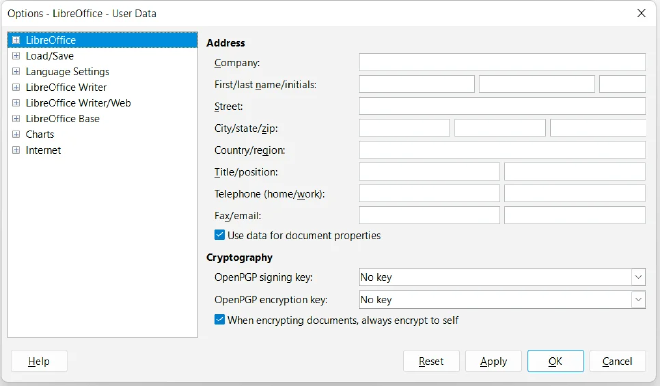Click the Cancel button
Viewport: 660px width, 386px height.
coord(617,361)
